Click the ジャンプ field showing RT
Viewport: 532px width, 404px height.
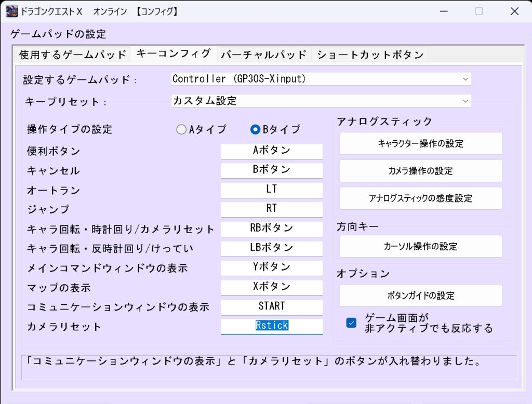point(272,209)
